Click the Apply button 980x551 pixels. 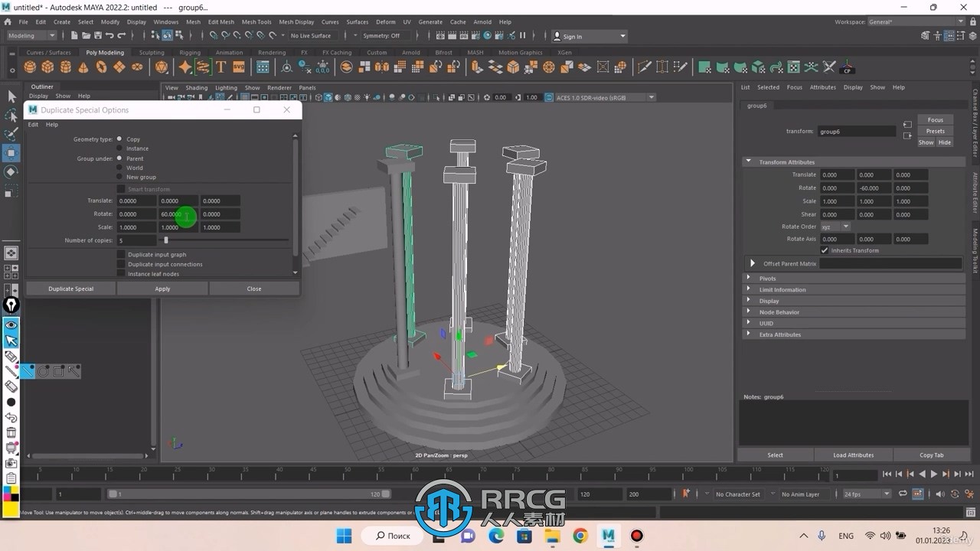[x=162, y=289]
